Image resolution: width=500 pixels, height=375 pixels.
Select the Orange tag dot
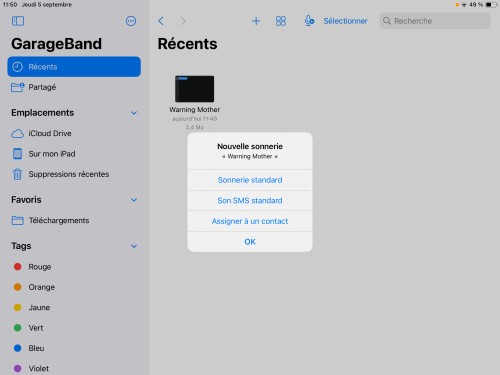tap(18, 287)
